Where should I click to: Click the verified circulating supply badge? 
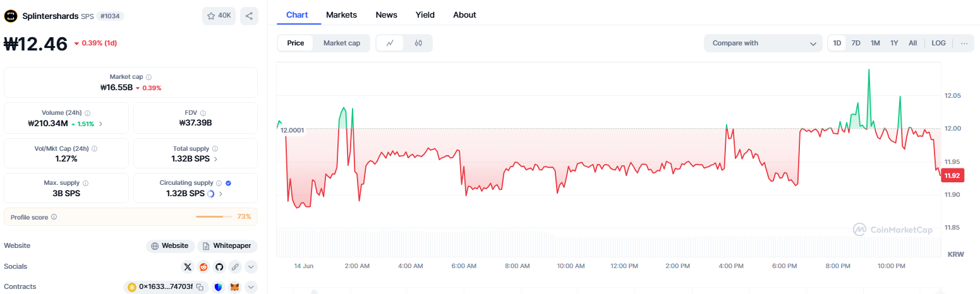click(228, 183)
